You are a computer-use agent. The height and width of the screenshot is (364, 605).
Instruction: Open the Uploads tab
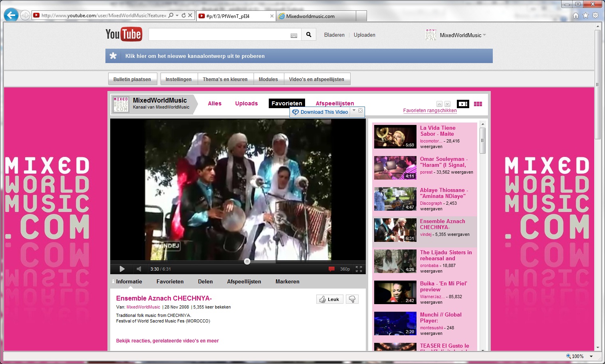(x=246, y=103)
